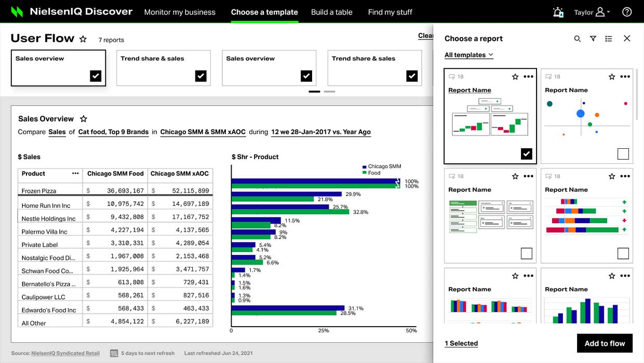Show second page of flow cards indicator
The image size is (644, 363).
(330, 92)
